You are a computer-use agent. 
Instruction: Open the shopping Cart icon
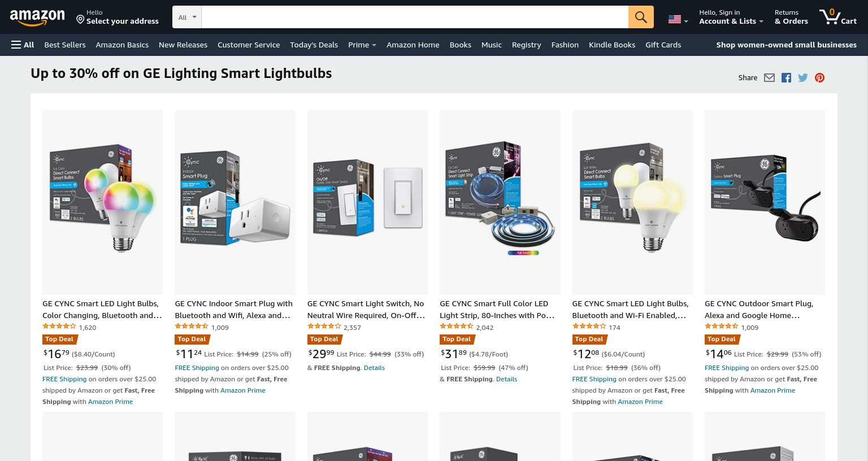click(838, 17)
